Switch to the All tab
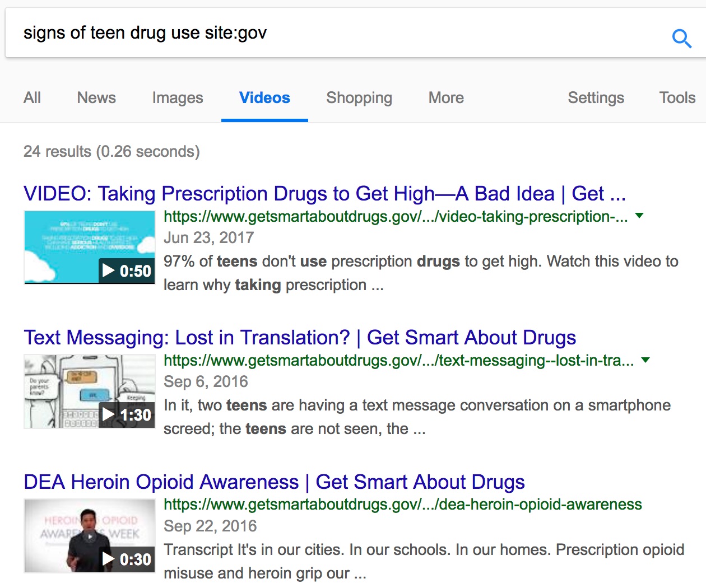 [32, 98]
